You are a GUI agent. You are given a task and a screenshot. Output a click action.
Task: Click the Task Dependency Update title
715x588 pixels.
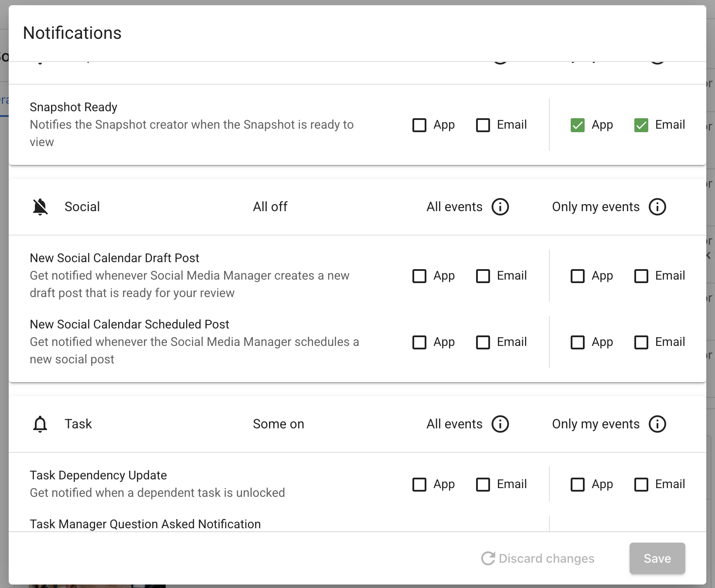pyautogui.click(x=98, y=475)
